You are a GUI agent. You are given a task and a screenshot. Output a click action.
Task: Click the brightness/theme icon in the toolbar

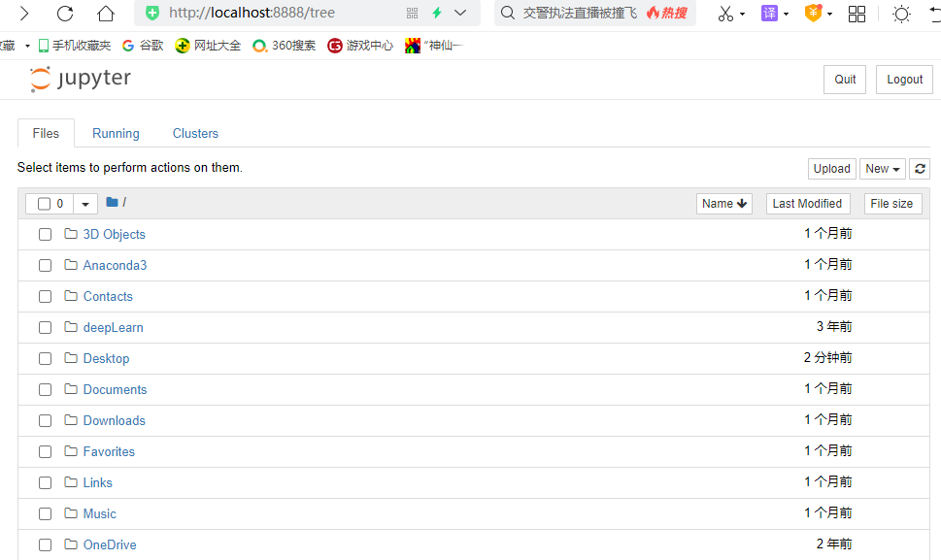tap(900, 14)
